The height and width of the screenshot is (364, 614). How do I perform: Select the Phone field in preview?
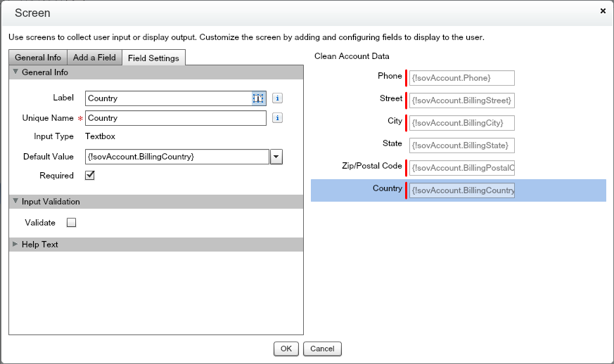tap(462, 78)
